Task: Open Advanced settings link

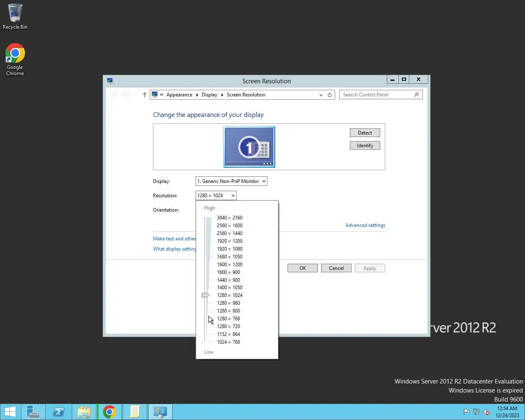Action: tap(365, 225)
